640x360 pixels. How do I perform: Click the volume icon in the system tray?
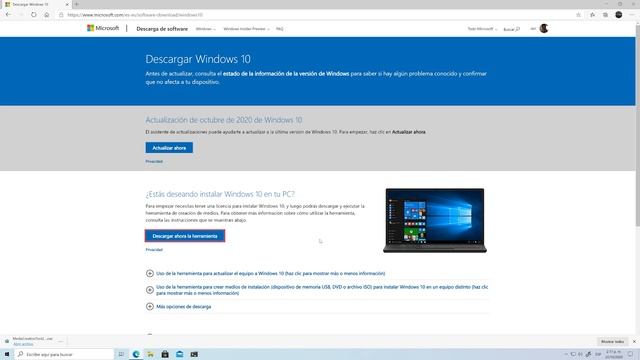click(580, 354)
